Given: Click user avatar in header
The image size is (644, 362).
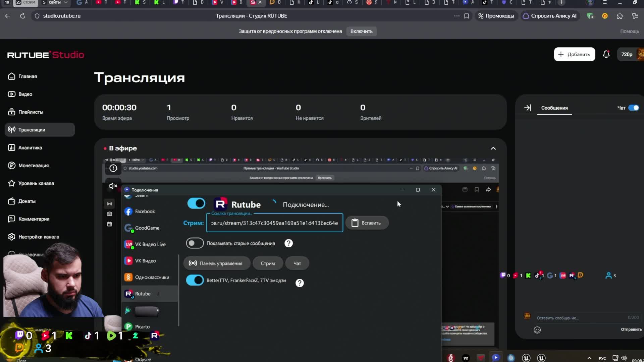Looking at the screenshot, I should [x=640, y=54].
